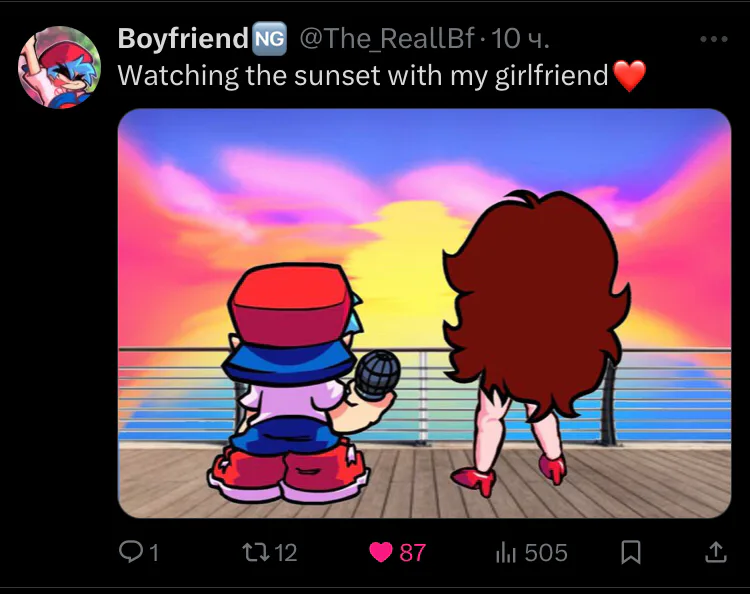
Task: Click the NG badge next to Boyfriend
Action: 269,38
